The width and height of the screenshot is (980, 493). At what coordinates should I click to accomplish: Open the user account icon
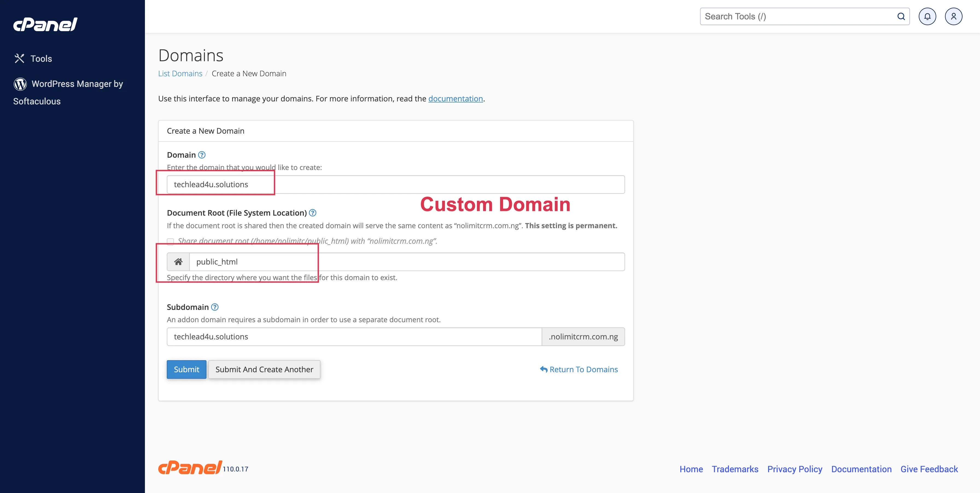click(x=953, y=16)
